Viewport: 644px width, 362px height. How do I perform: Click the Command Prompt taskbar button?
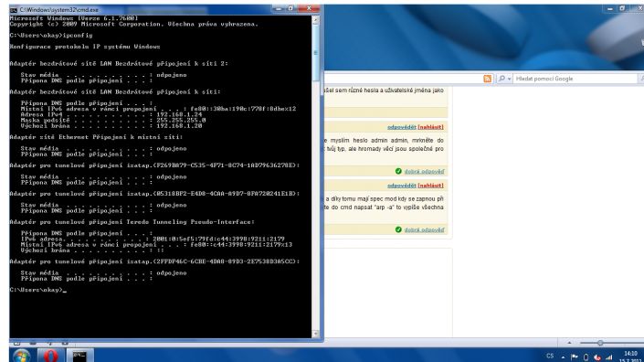click(x=79, y=356)
